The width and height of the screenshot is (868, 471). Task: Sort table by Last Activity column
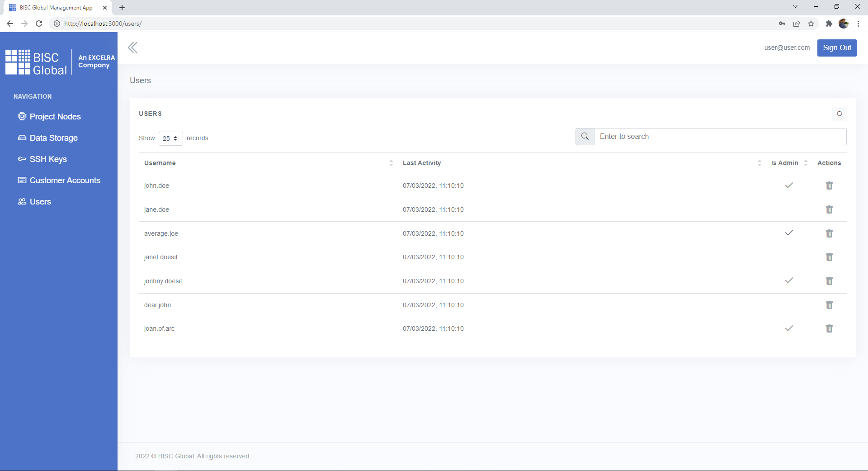(x=582, y=163)
